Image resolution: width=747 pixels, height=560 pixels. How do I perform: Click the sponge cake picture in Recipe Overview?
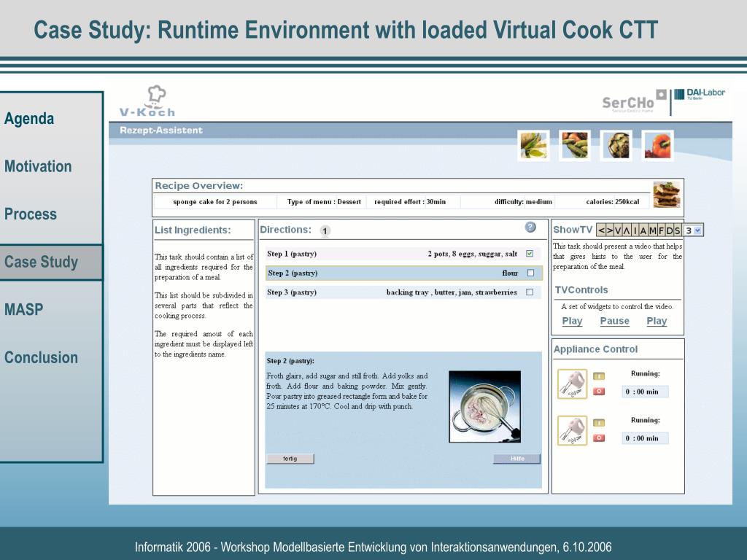pos(667,194)
